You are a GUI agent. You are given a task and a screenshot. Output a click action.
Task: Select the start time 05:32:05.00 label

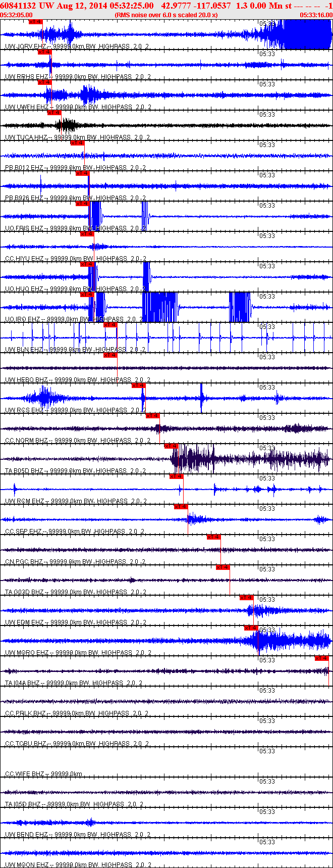[x=17, y=15]
